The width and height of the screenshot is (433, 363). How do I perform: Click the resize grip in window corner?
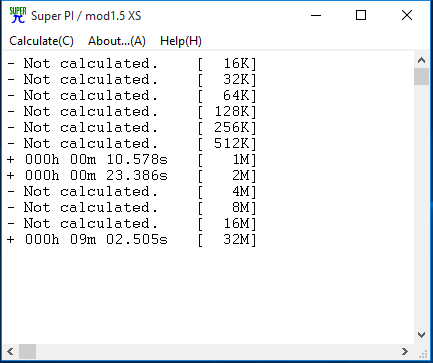pos(423,353)
